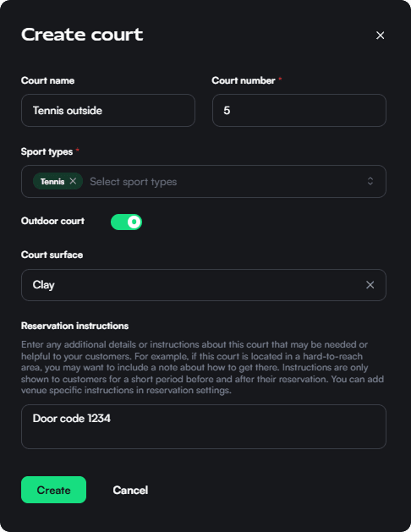Click the Court number label

tap(244, 80)
